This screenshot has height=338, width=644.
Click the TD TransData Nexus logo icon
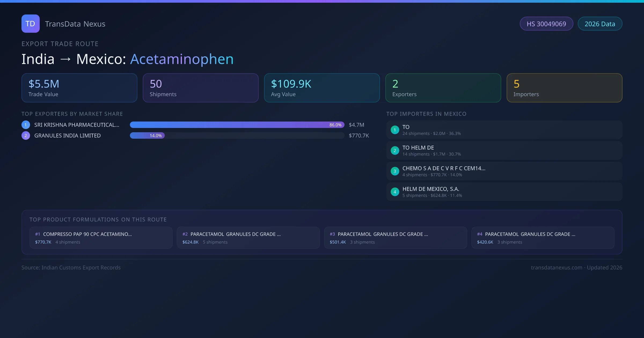30,24
